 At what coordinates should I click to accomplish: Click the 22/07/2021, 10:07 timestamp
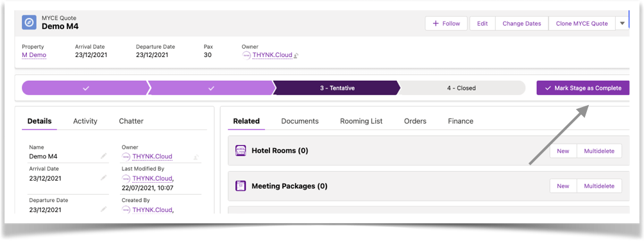point(148,188)
